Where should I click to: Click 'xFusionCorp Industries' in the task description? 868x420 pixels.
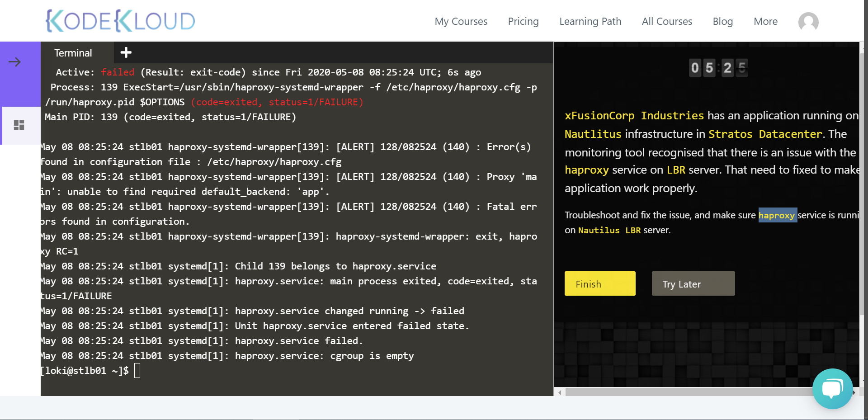[x=634, y=116]
